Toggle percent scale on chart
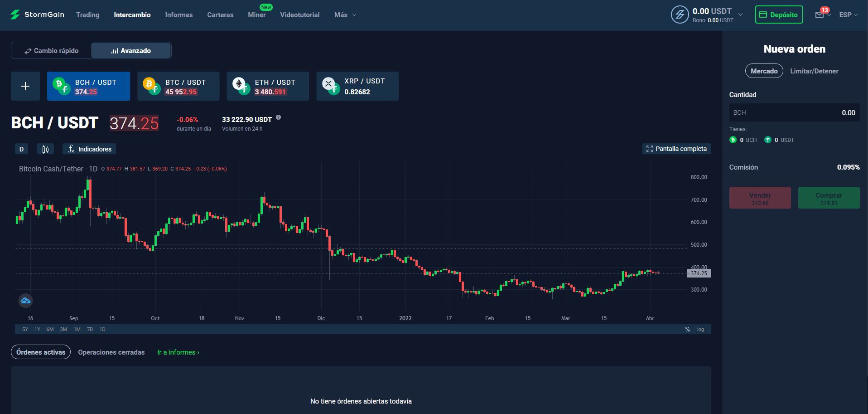This screenshot has width=868, height=414. [687, 329]
